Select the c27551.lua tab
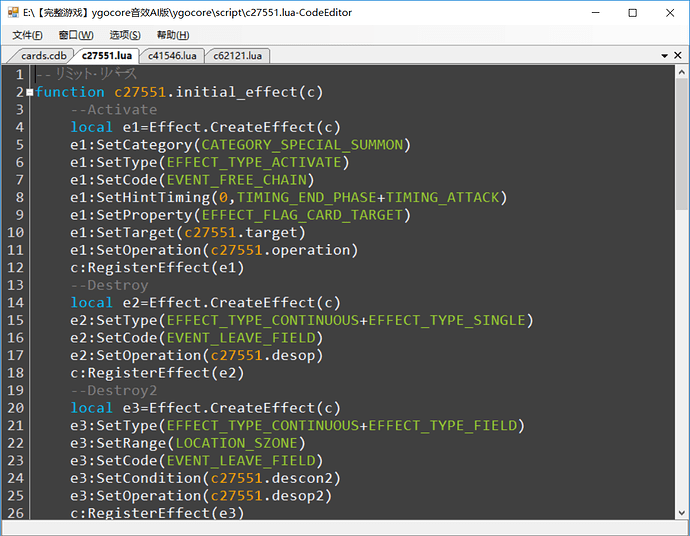 pyautogui.click(x=106, y=56)
